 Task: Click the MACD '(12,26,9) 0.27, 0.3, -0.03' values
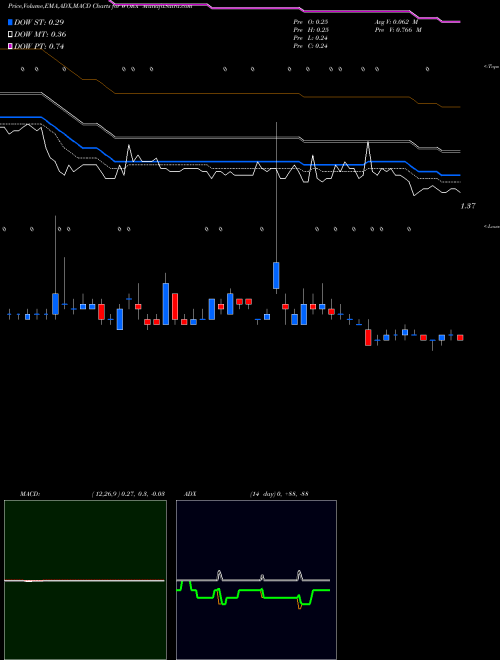pos(128,494)
